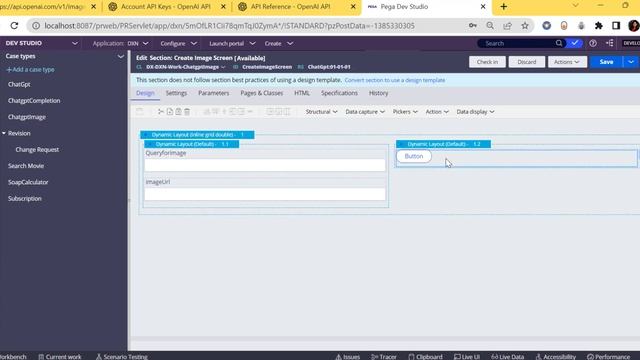640x360 pixels.
Task: Click the password key icon in address bar
Action: click(x=473, y=26)
